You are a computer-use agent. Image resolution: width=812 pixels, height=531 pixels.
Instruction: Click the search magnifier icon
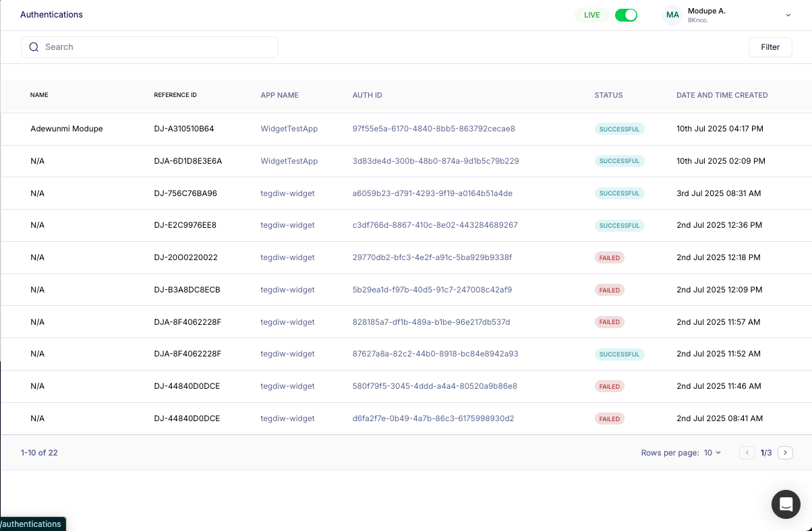34,47
